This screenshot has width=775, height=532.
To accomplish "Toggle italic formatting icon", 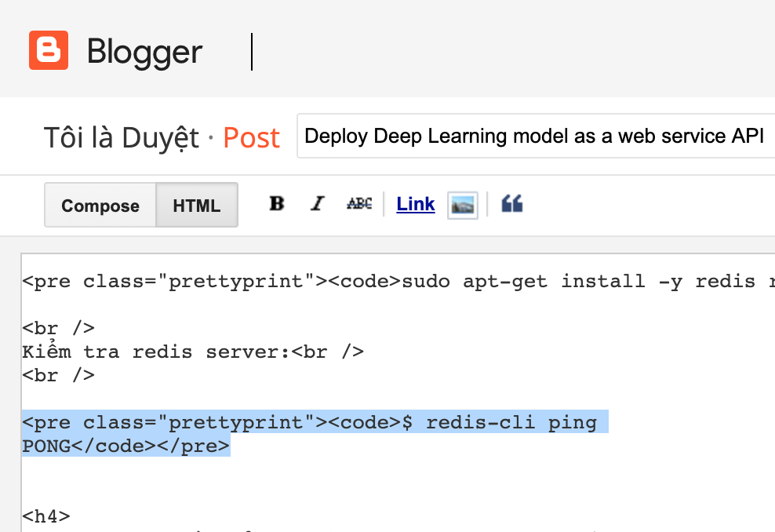I will point(317,204).
